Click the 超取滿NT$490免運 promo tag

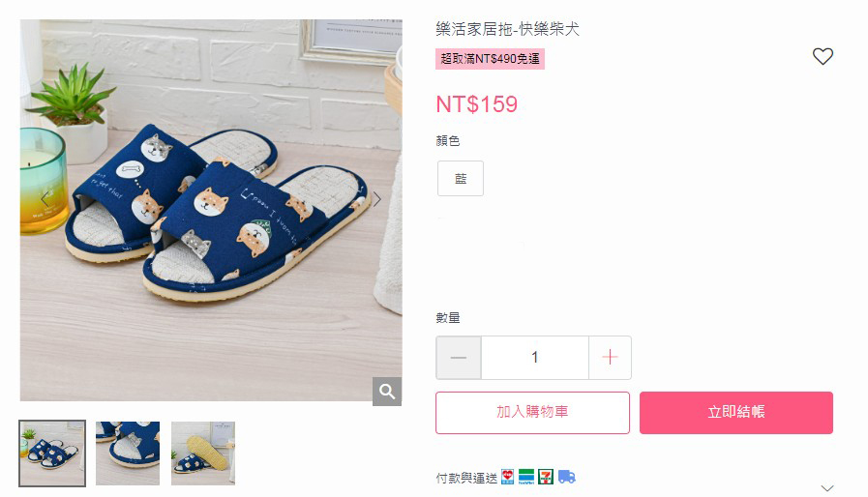(x=490, y=59)
